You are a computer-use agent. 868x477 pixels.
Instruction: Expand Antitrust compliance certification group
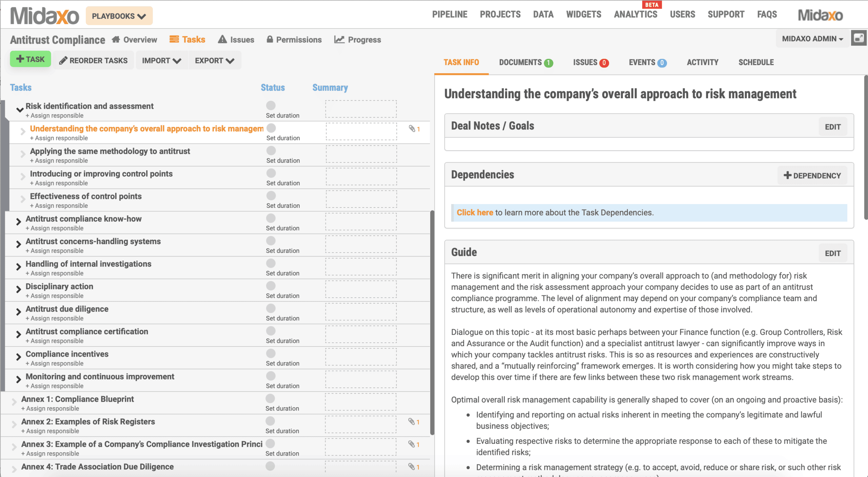pos(19,334)
